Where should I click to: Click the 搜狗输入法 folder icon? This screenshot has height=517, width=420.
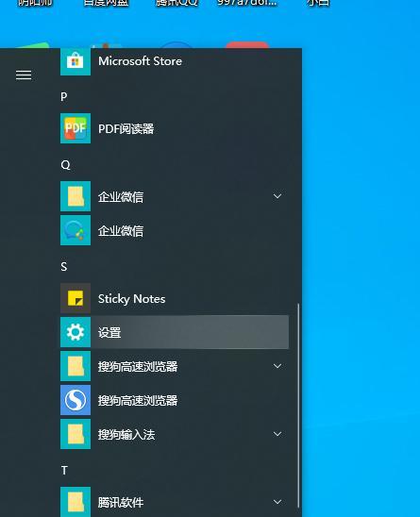coord(76,434)
